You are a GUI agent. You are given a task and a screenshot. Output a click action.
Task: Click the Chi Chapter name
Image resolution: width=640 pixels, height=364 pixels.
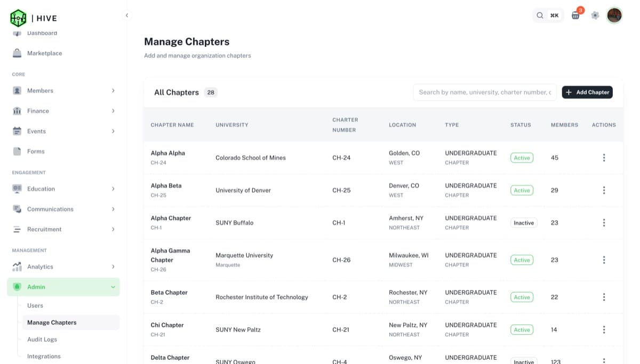click(167, 325)
